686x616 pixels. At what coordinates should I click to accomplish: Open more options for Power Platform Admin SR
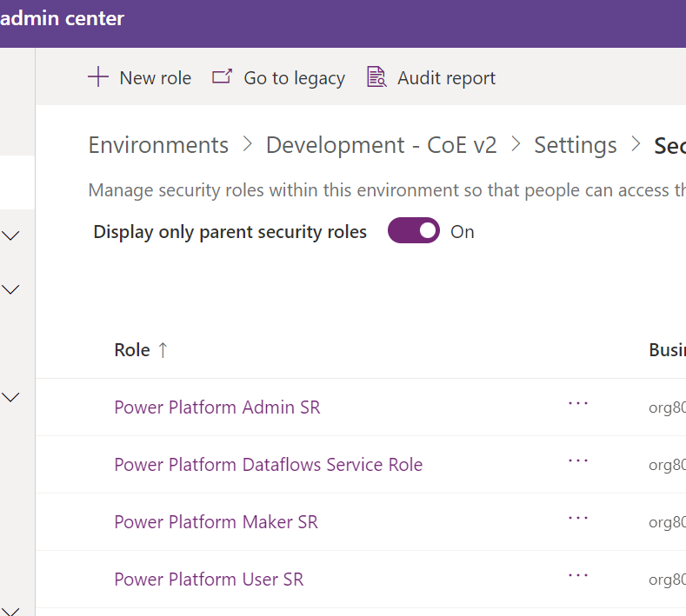578,404
